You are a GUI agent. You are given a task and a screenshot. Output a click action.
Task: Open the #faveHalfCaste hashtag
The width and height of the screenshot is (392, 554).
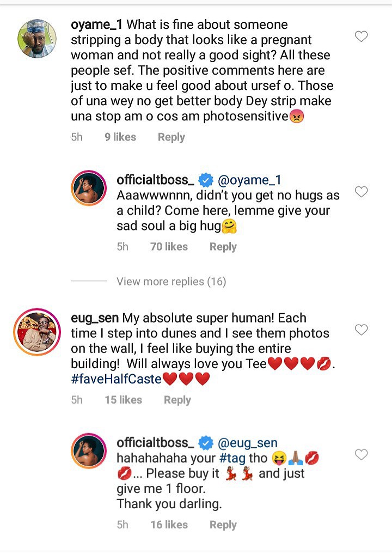116,379
